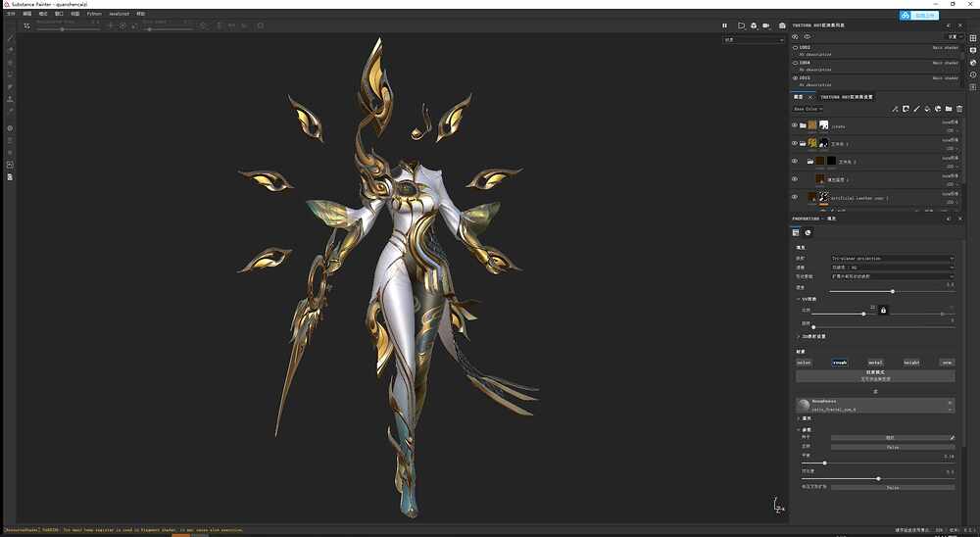Viewport: 980px width, 537px height.
Task: Select the Roughness noise material thumbnail
Action: pos(804,405)
